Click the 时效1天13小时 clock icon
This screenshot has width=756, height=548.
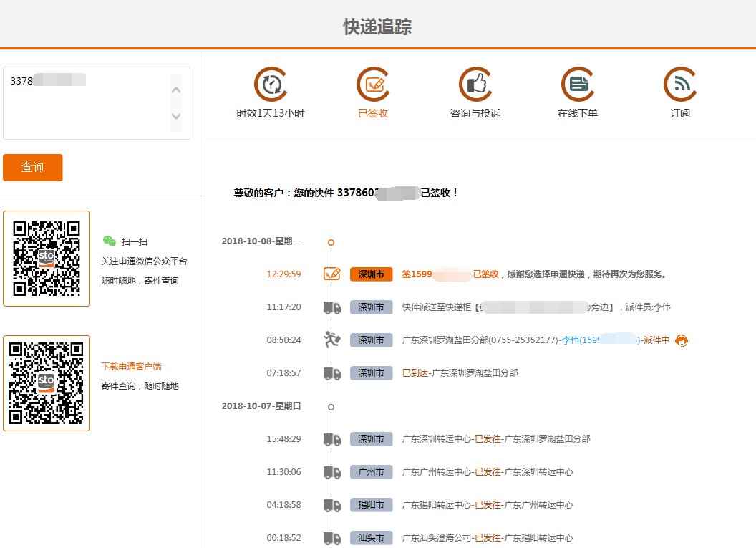click(x=270, y=84)
